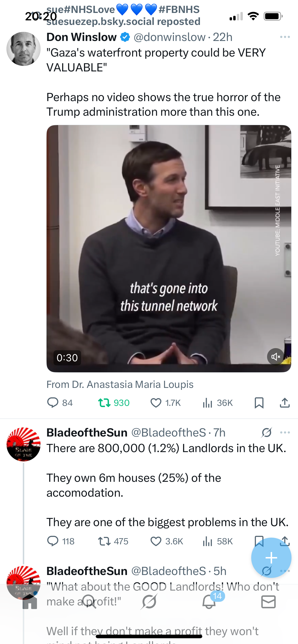Like the Landlords post with 3.6K likes
This screenshot has height=644, width=298.
click(x=167, y=541)
